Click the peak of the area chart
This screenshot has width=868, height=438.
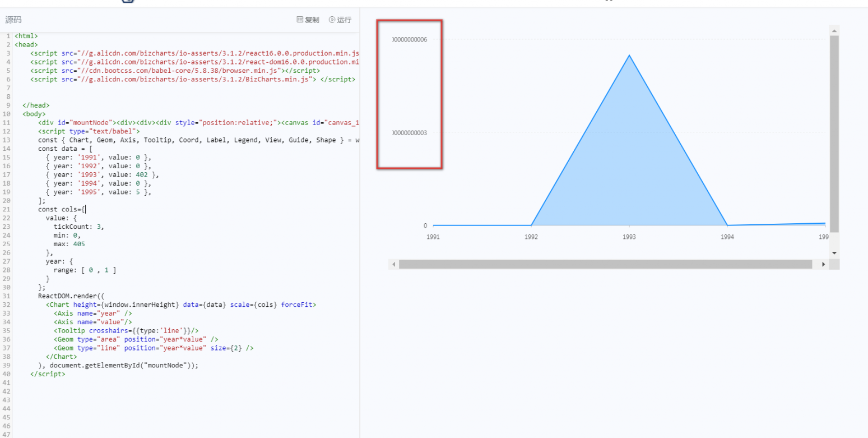pos(629,56)
